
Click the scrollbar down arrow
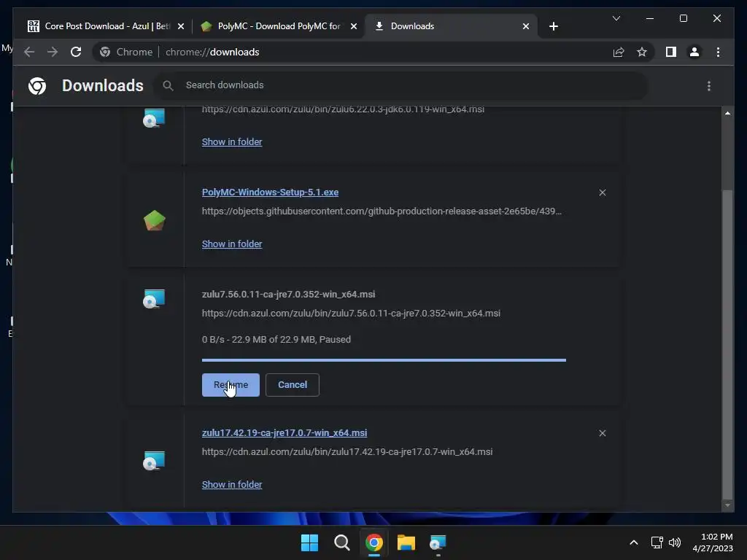pos(727,505)
